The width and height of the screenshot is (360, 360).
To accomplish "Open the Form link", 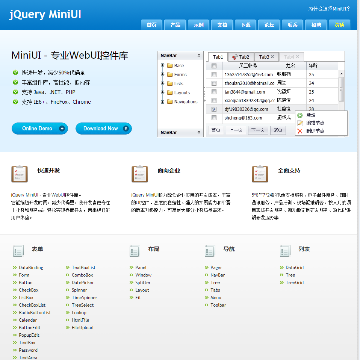I will pyautogui.click(x=24, y=275).
